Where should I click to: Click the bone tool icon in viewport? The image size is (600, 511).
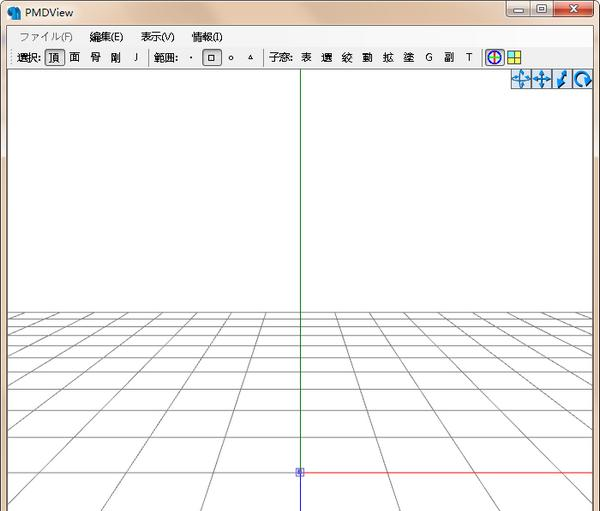point(562,80)
